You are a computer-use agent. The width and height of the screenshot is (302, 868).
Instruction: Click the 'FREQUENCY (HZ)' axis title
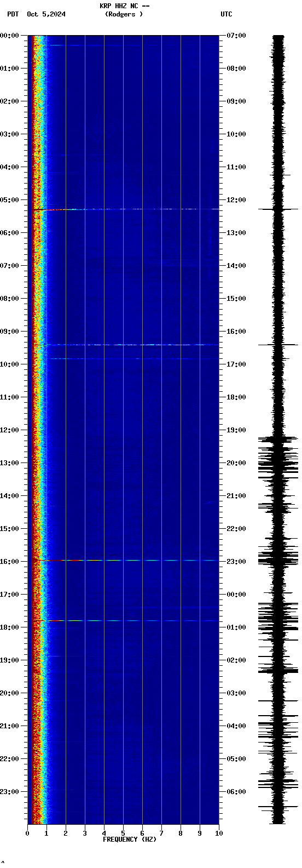pyautogui.click(x=130, y=840)
